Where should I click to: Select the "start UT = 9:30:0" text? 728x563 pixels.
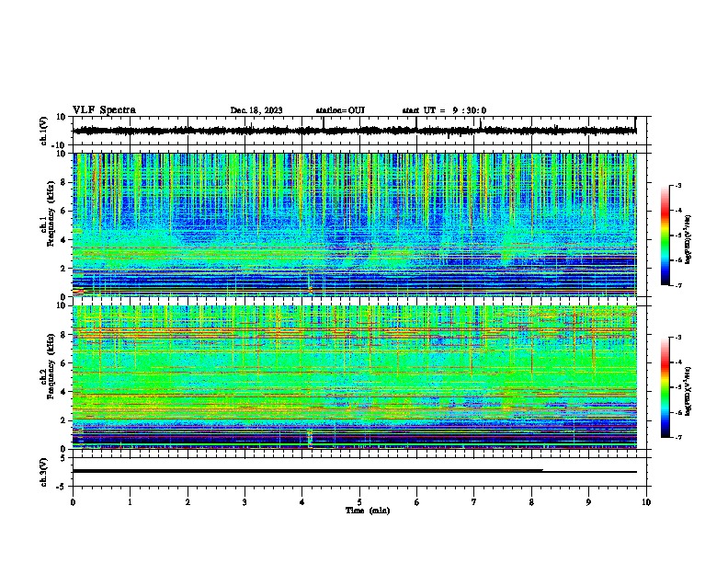[x=444, y=110]
